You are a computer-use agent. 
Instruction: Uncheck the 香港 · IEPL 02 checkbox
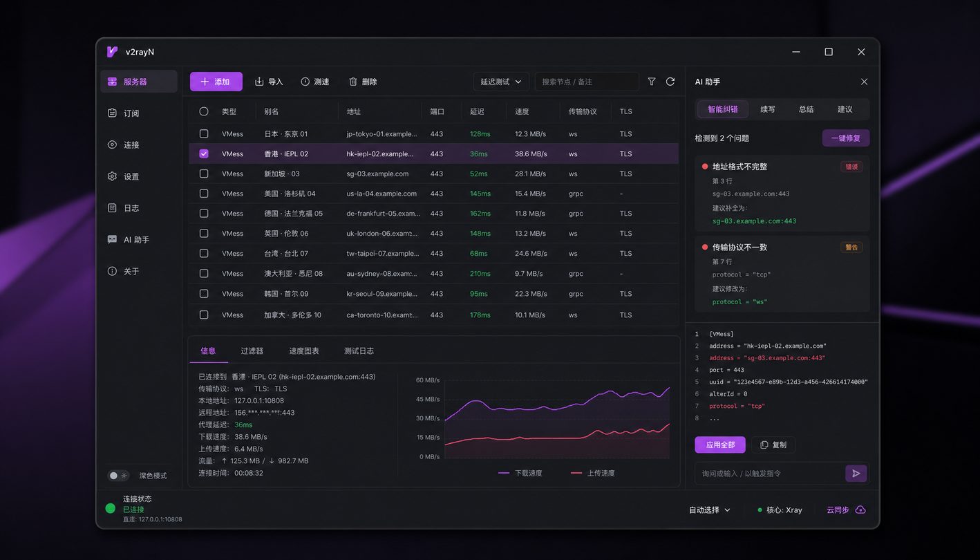(x=204, y=153)
